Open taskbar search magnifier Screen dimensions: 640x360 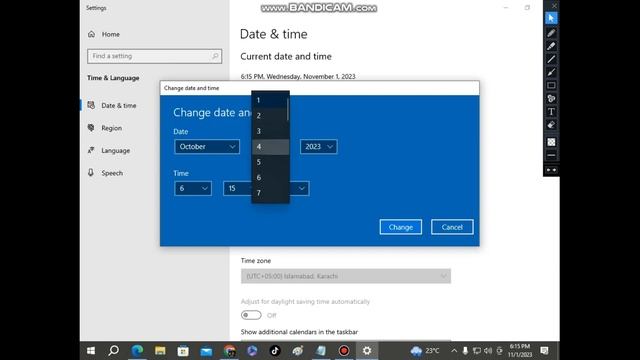click(x=113, y=351)
